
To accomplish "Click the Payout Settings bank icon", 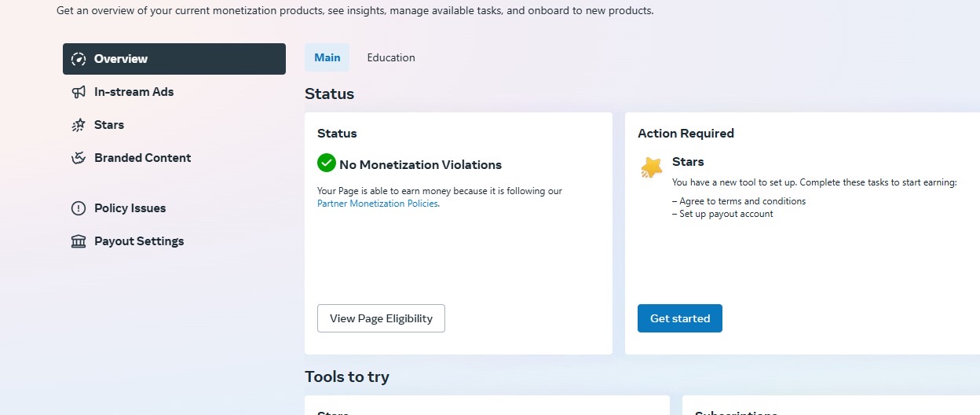I will [79, 241].
